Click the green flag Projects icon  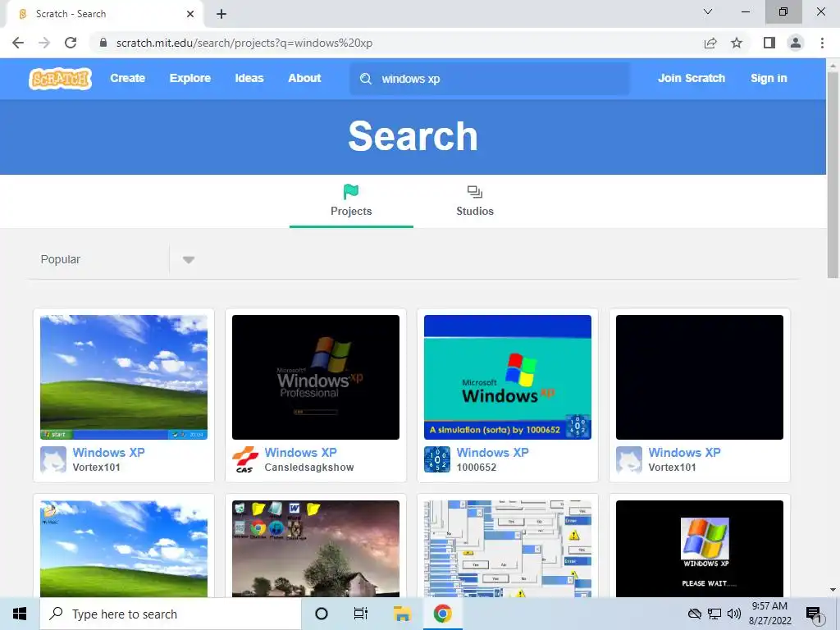click(x=351, y=191)
